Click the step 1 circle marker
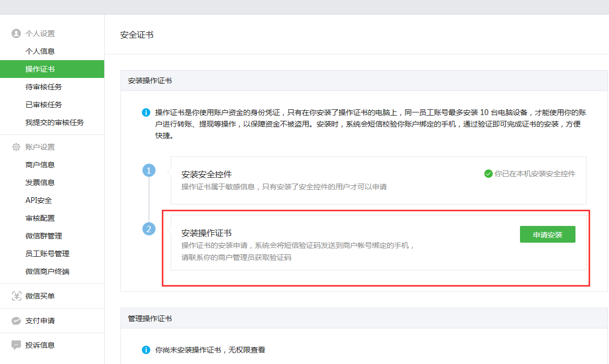Viewport: 609px width, 364px height. pyautogui.click(x=149, y=170)
